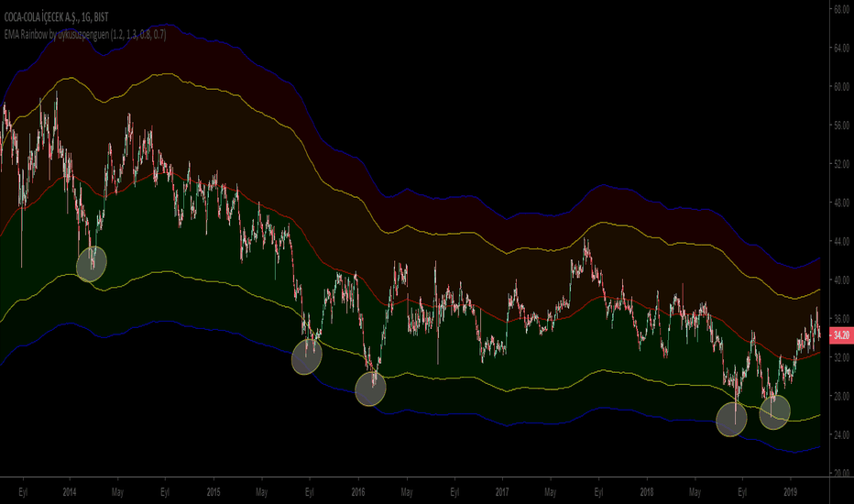Click the 24.00 price axis label
Screen dimensions: 854x504
841,434
